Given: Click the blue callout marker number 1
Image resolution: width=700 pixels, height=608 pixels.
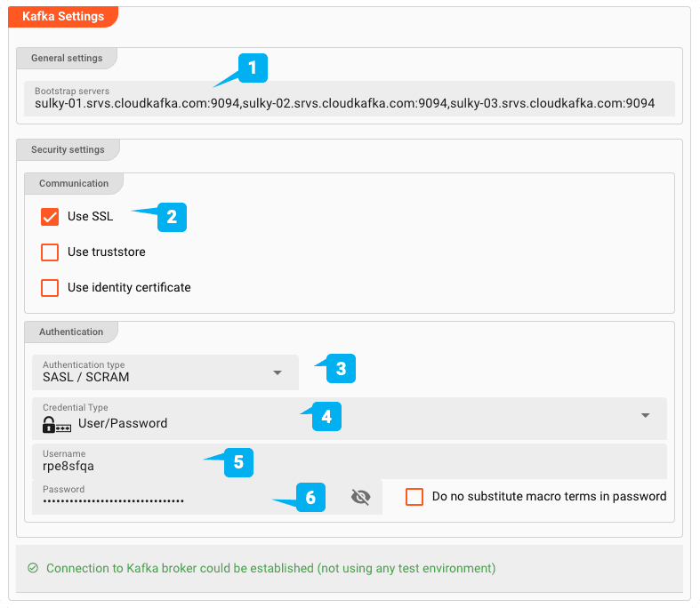Looking at the screenshot, I should (253, 68).
